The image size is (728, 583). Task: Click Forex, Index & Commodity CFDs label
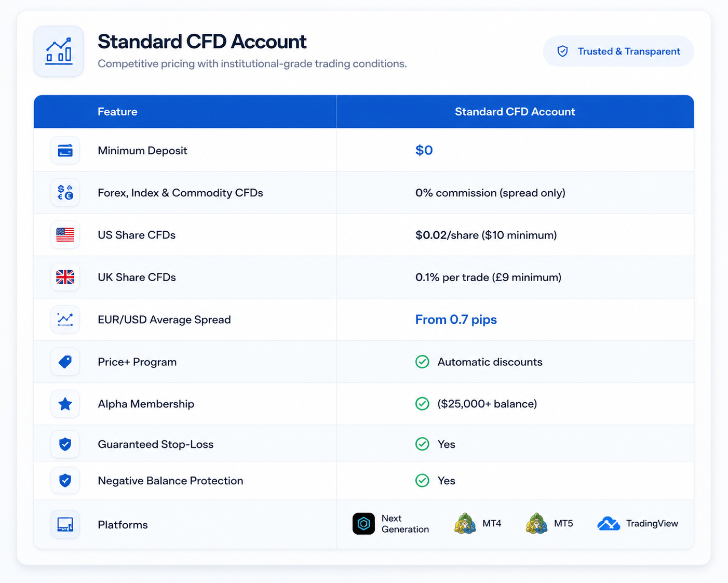[180, 193]
